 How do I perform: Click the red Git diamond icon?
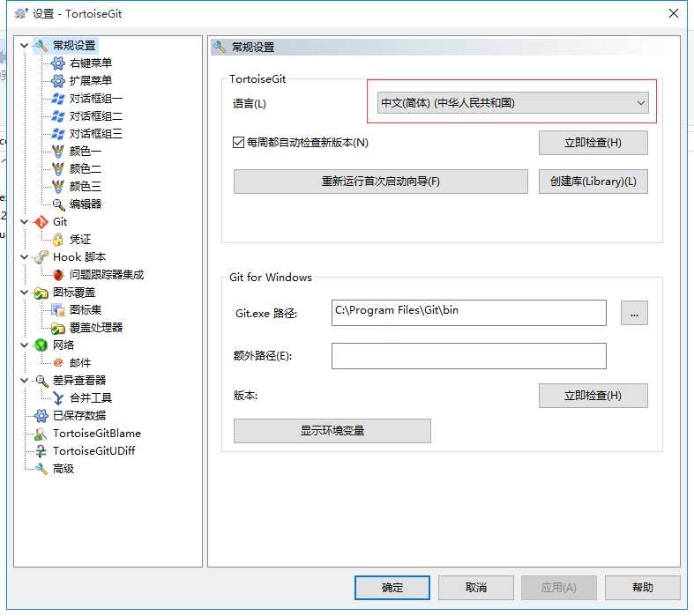pyautogui.click(x=41, y=222)
